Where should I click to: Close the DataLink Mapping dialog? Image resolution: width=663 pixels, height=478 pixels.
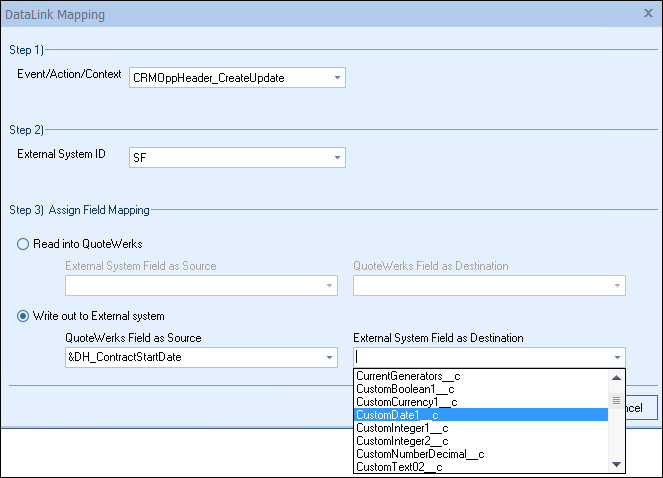coord(647,14)
